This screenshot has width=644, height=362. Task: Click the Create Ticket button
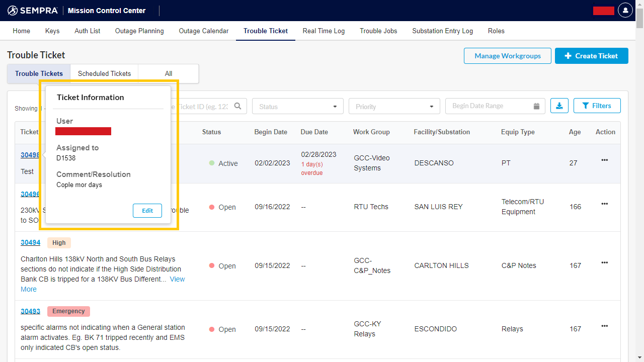point(591,56)
